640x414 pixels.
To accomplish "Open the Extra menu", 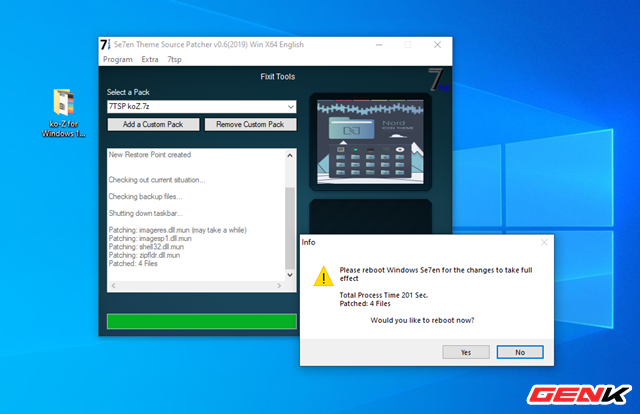I will pos(150,60).
